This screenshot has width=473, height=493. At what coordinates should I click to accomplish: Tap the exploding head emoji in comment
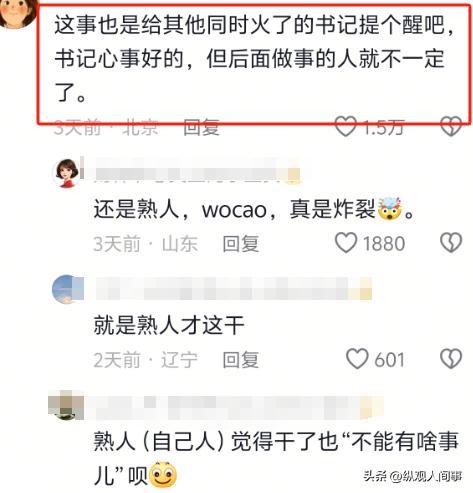(390, 209)
